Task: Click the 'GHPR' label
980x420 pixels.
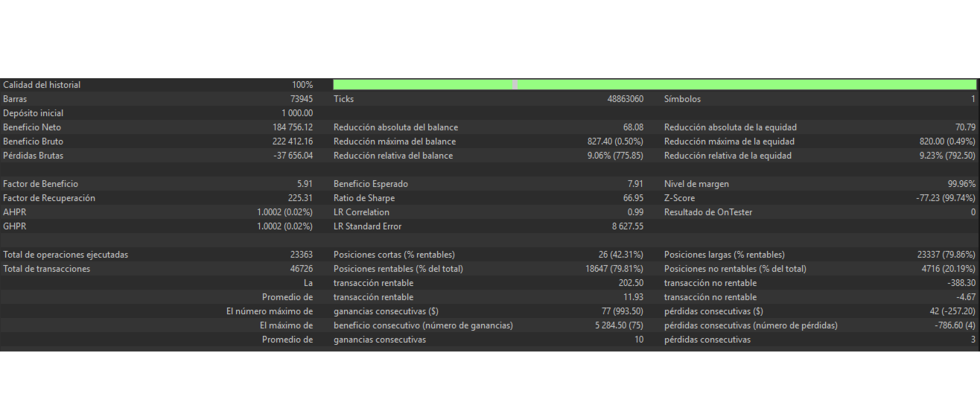Action: coord(14,226)
